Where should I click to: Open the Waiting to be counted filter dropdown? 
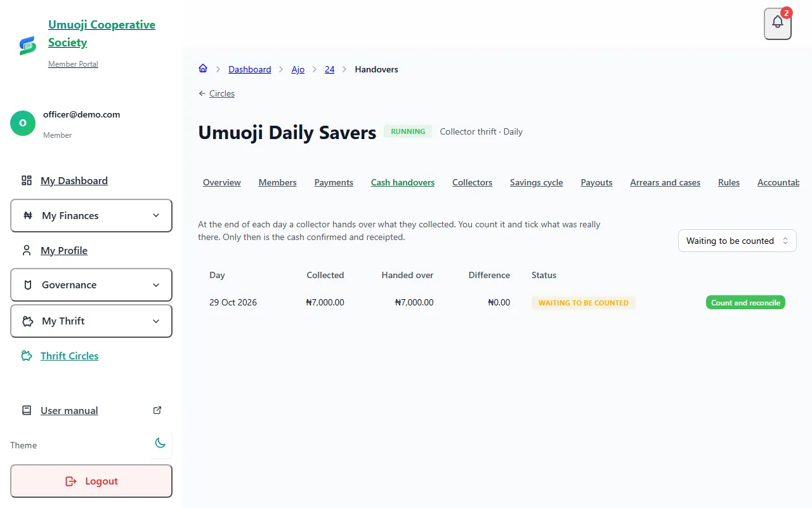pos(737,241)
